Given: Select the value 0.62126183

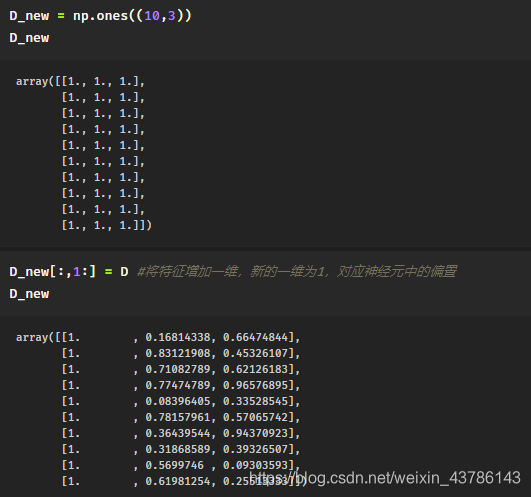Looking at the screenshot, I should [x=255, y=369].
